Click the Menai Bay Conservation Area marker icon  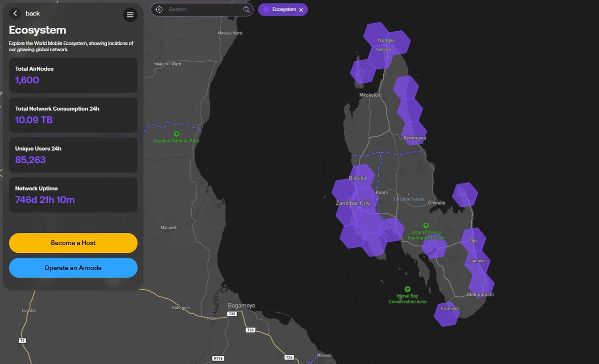[407, 289]
